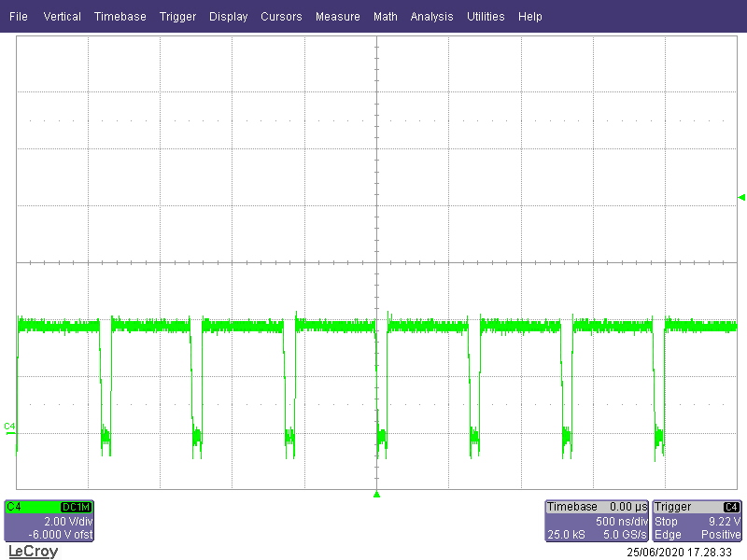This screenshot has width=747, height=560.
Task: Click the 9.22 V trigger level value
Action: (725, 521)
